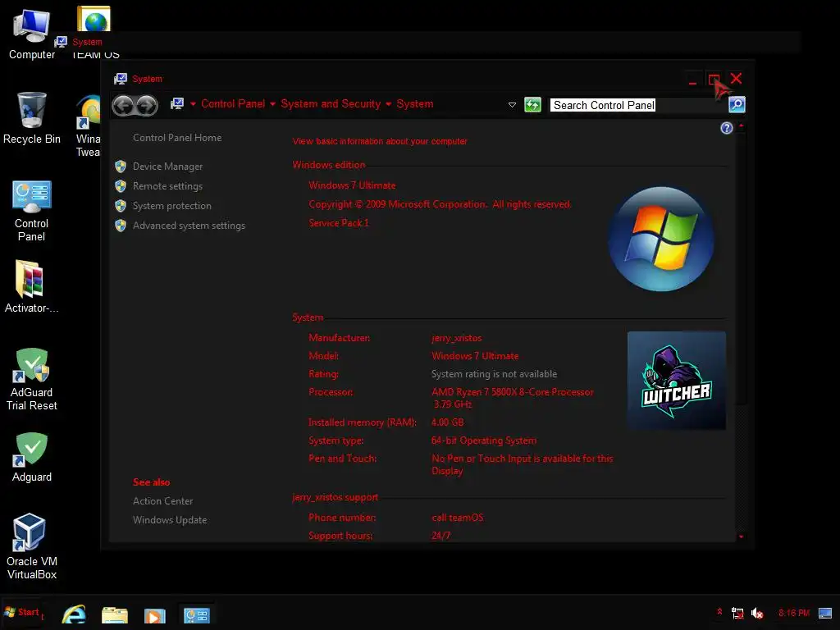This screenshot has width=840, height=630.
Task: Click System breadcrumb item
Action: click(414, 104)
